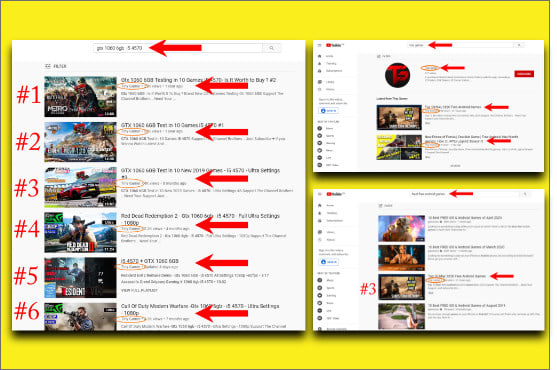Image resolution: width=557 pixels, height=370 pixels.
Task: Open Red Dead Redemption 2 Gtx 1060 6gb title
Action: point(200,219)
